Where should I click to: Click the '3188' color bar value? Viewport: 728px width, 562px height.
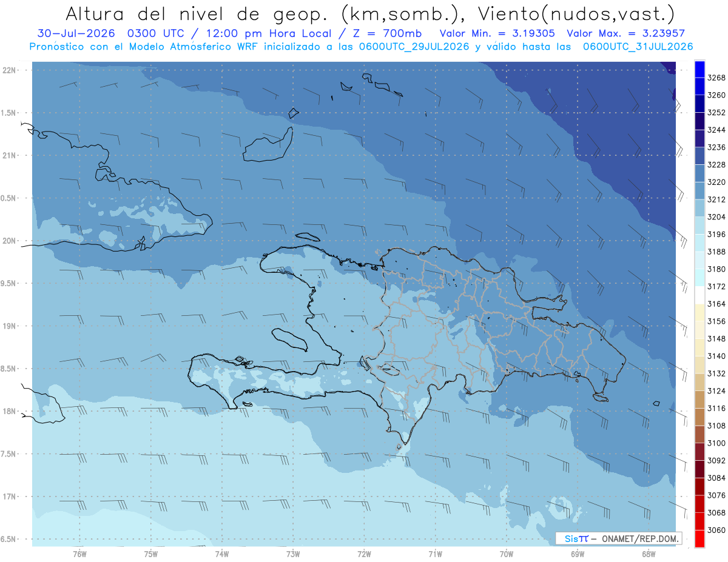point(716,252)
